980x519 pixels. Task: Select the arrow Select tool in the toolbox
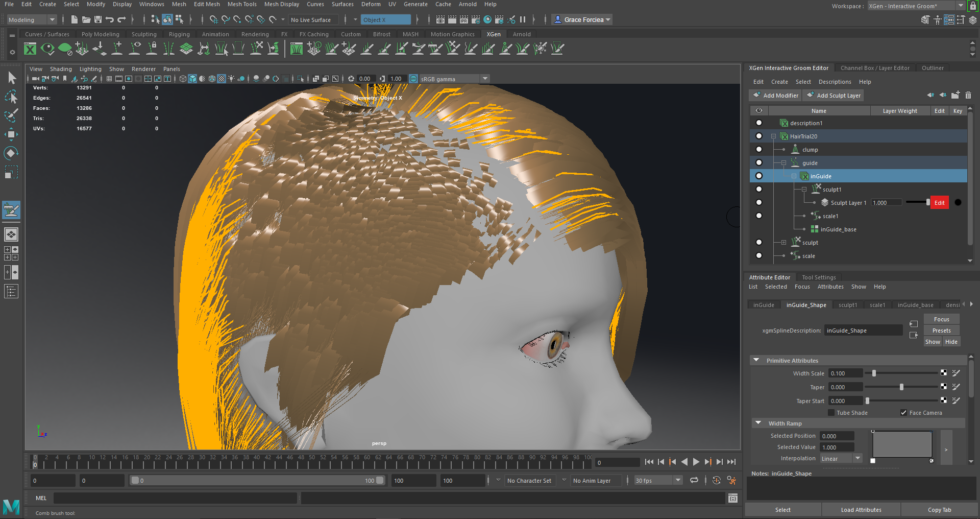[11, 78]
